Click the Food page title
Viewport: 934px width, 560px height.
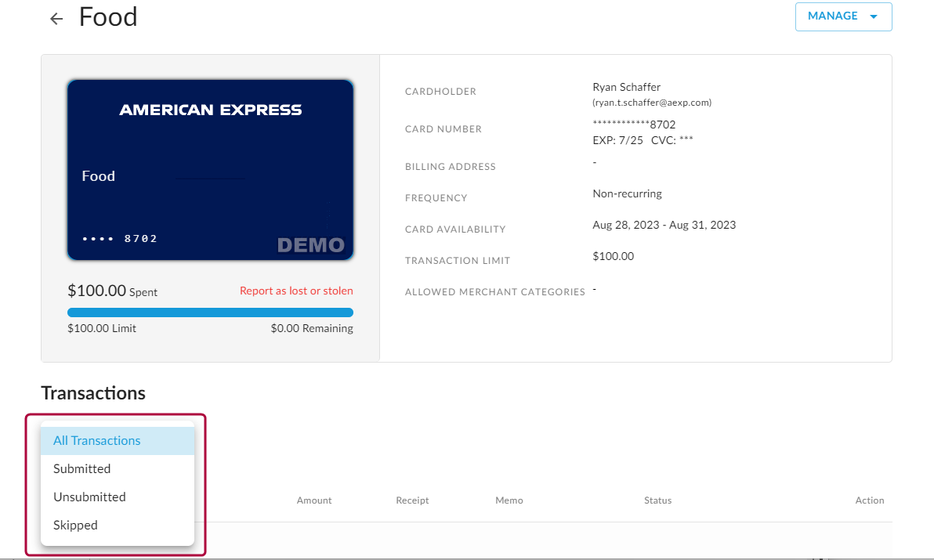click(108, 17)
